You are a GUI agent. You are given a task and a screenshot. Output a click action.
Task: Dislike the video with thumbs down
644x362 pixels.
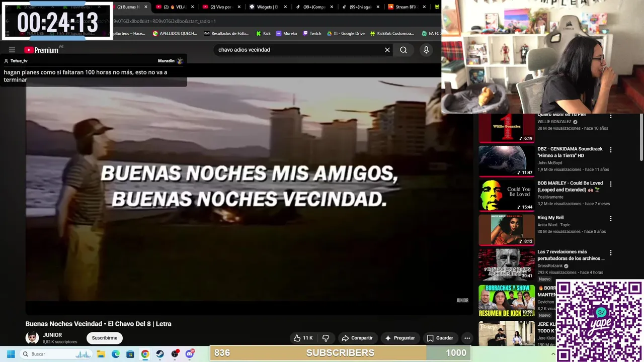pos(326,338)
